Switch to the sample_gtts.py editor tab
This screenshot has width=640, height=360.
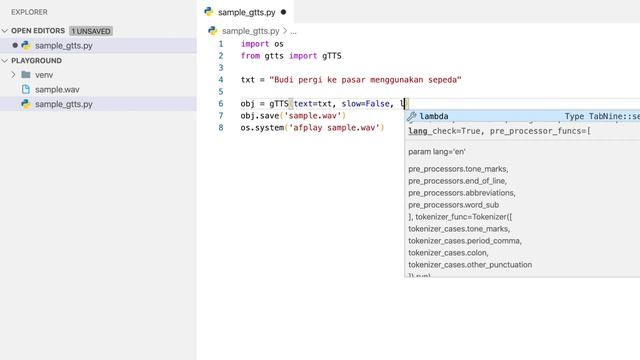click(x=245, y=12)
